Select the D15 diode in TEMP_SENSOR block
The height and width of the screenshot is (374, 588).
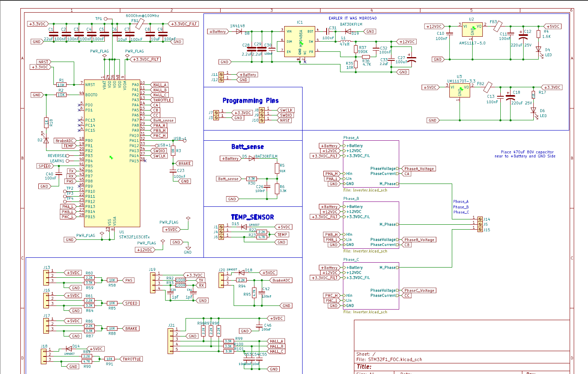pos(244,227)
